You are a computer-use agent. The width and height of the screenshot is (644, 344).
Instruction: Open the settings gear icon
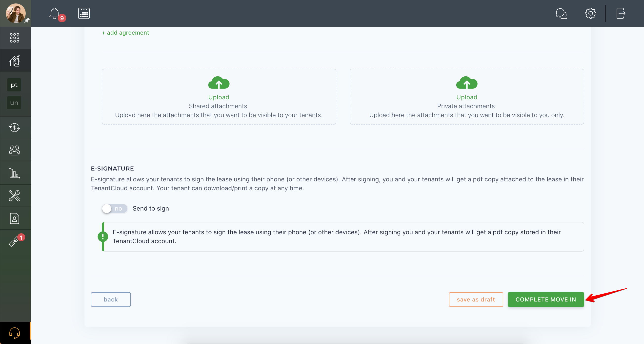tap(590, 13)
